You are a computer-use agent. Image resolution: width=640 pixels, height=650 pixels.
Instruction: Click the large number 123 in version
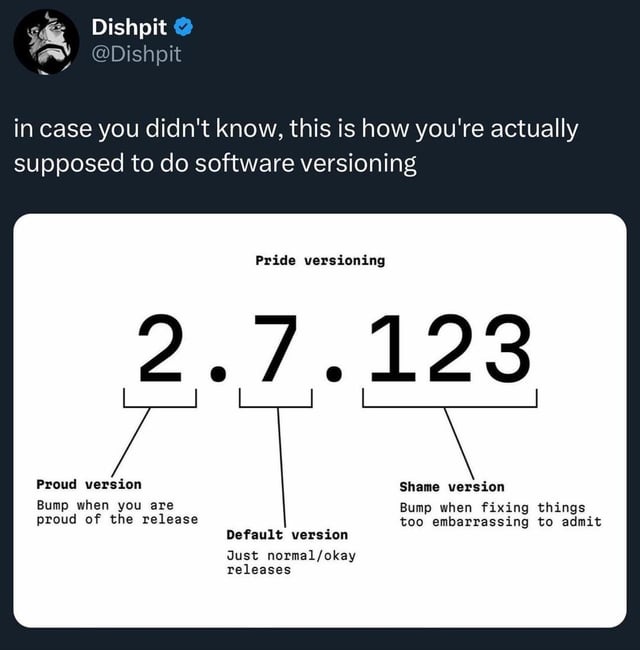tap(450, 348)
